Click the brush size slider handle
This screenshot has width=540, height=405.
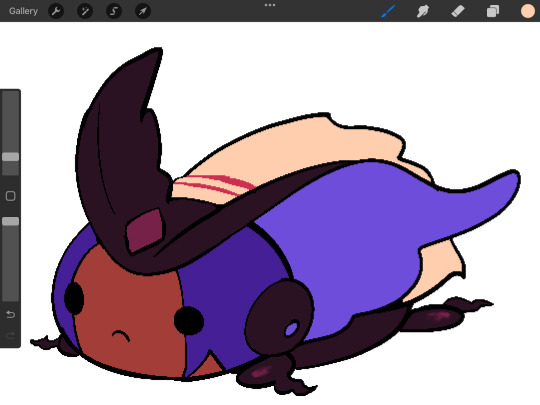(x=11, y=157)
